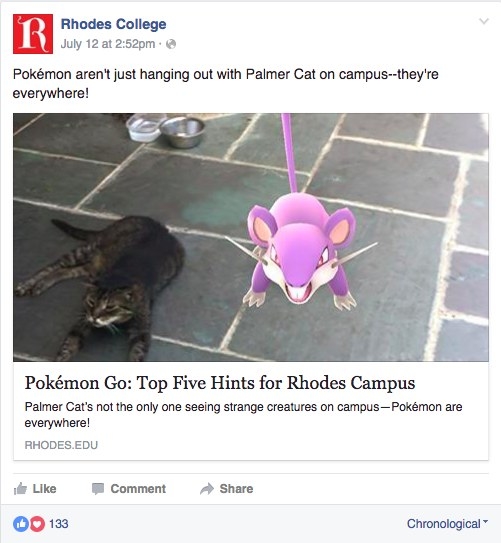Open Pokémon Go Top Five Hints headline
Image resolution: width=501 pixels, height=543 pixels.
220,383
